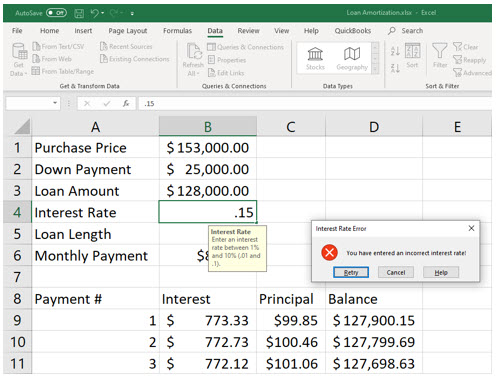Close the Interest Rate Error dialog
Image resolution: width=498 pixels, height=378 pixels.
click(x=471, y=228)
